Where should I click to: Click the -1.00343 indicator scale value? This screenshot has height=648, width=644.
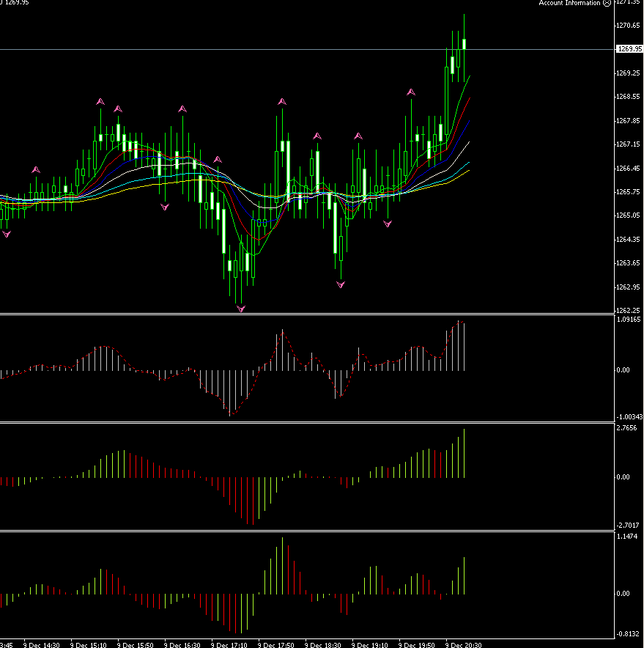629,417
